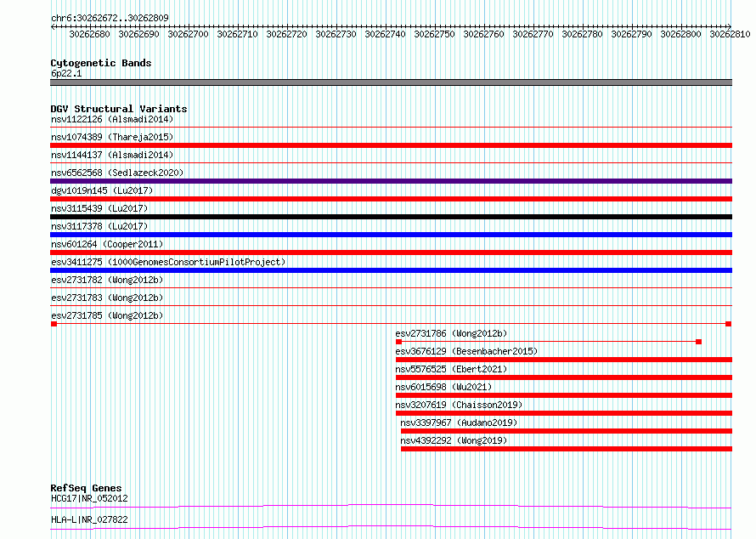This screenshot has width=756, height=539.
Task: Click ruler position 30262750
Action: click(434, 34)
